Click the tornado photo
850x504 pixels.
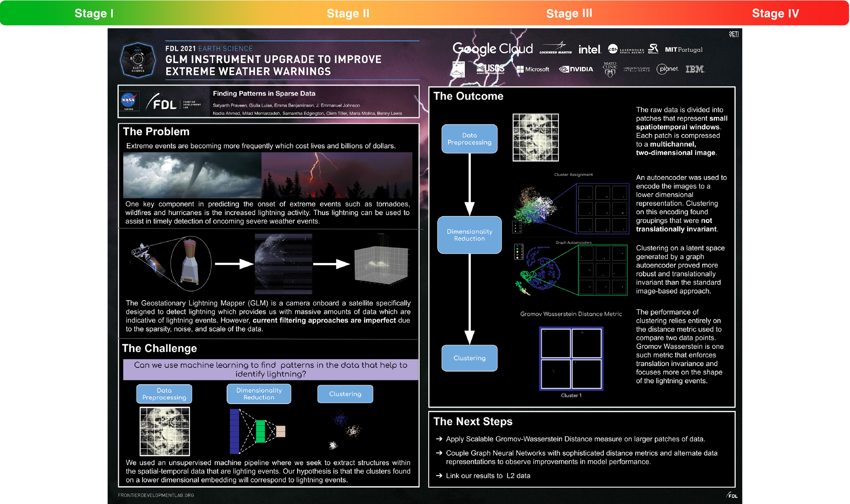(192, 175)
